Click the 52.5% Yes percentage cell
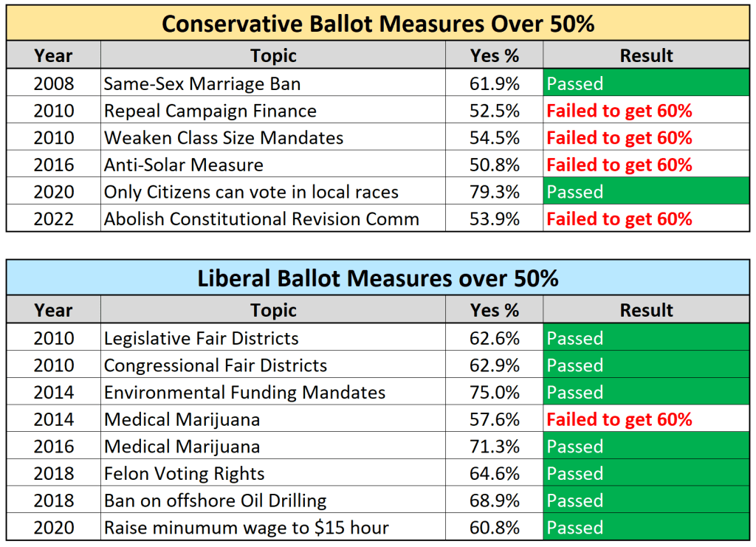Image resolution: width=756 pixels, height=547 pixels. click(x=494, y=111)
